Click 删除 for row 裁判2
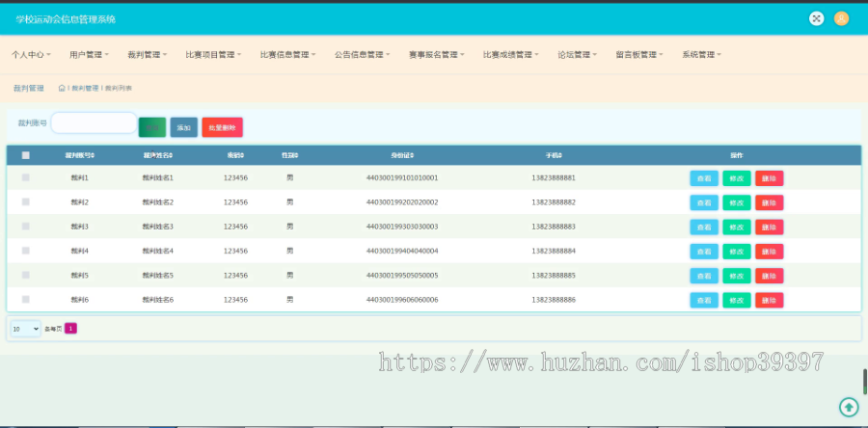Image resolution: width=868 pixels, height=428 pixels. [x=770, y=202]
